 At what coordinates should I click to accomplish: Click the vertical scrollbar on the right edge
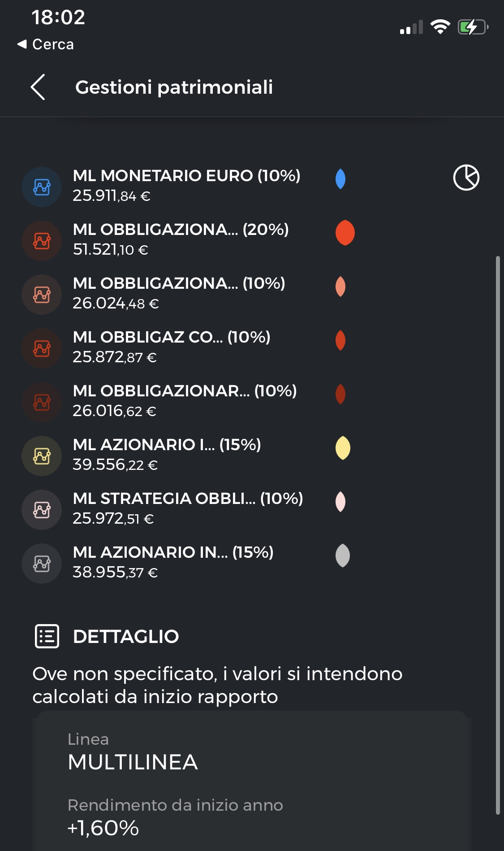[498, 535]
